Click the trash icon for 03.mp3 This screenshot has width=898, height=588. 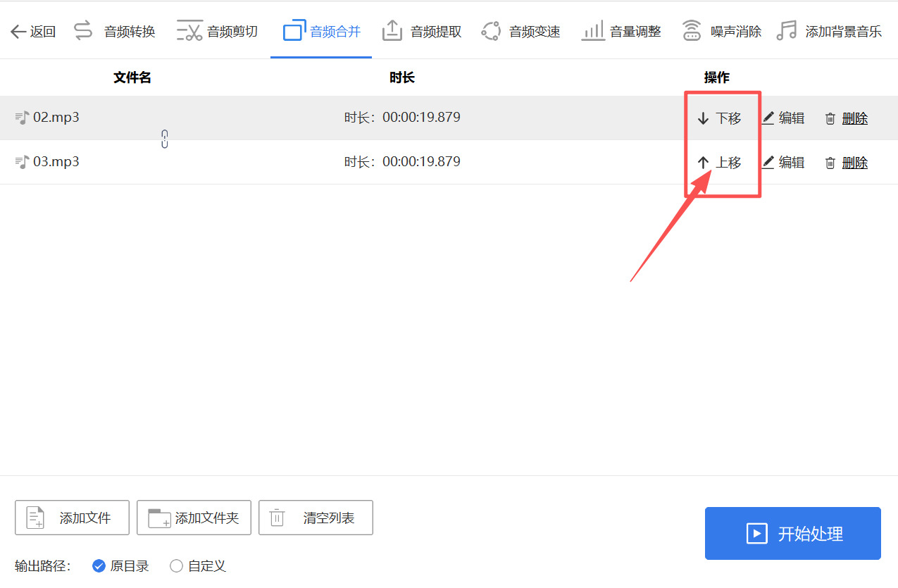coord(830,163)
